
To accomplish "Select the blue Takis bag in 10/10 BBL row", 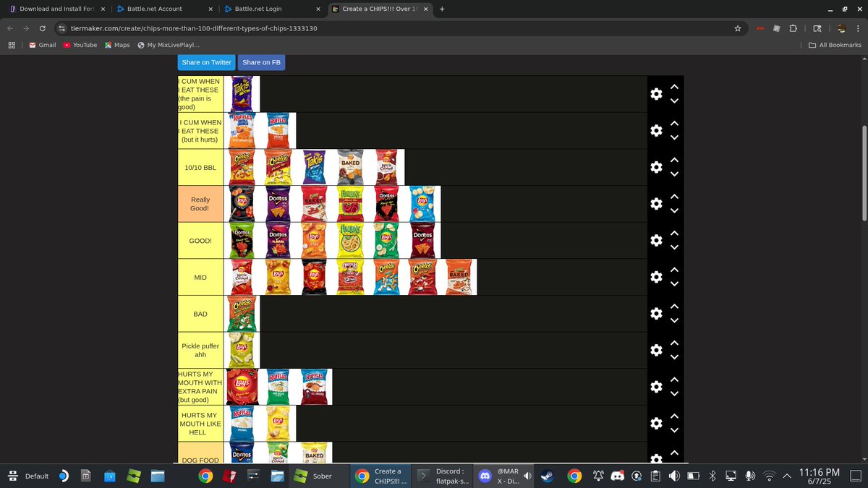I will pyautogui.click(x=314, y=167).
